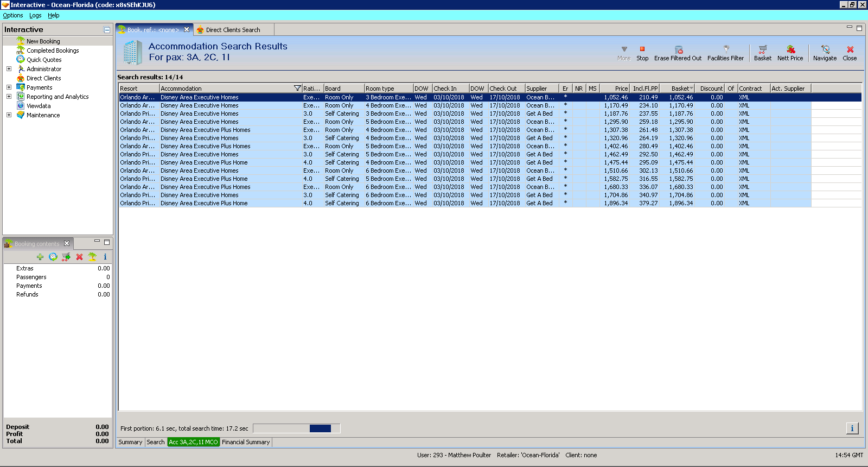Viewport: 868px width, 467px height.
Task: Select Reporting and Analytics in the tree
Action: coord(58,97)
